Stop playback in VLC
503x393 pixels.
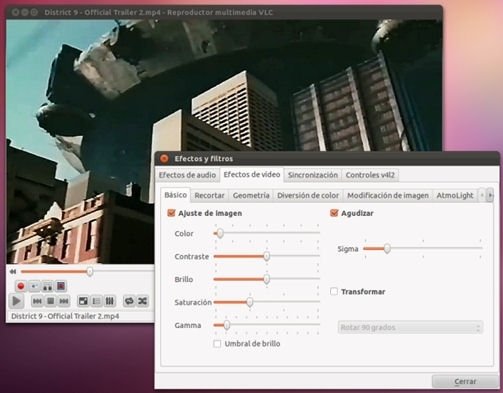50,301
